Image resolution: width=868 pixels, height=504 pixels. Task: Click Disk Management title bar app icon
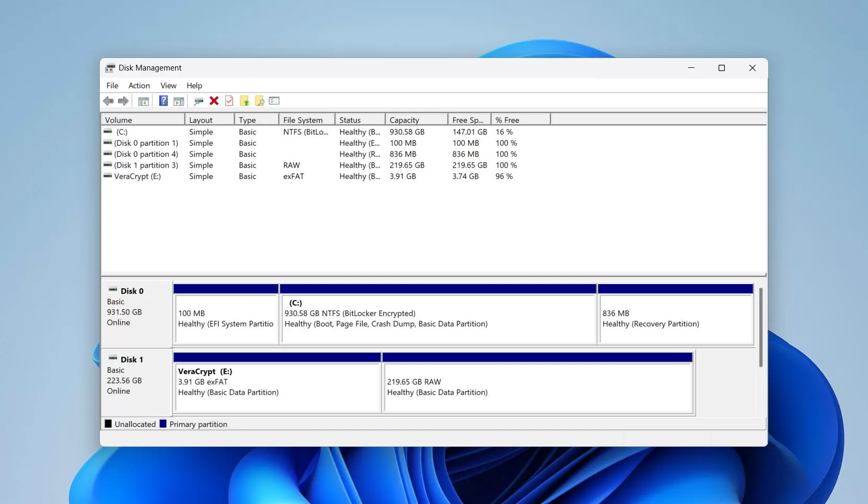pyautogui.click(x=110, y=68)
